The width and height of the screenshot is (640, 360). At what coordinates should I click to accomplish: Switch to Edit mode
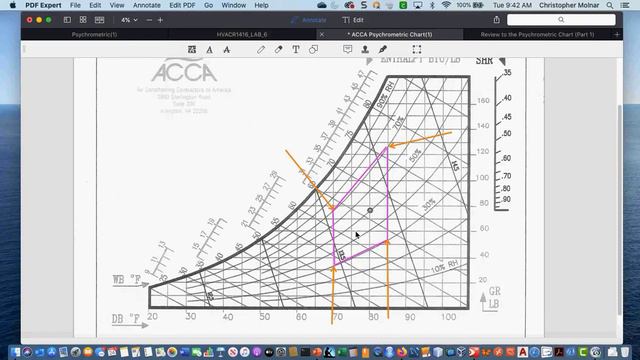point(353,20)
